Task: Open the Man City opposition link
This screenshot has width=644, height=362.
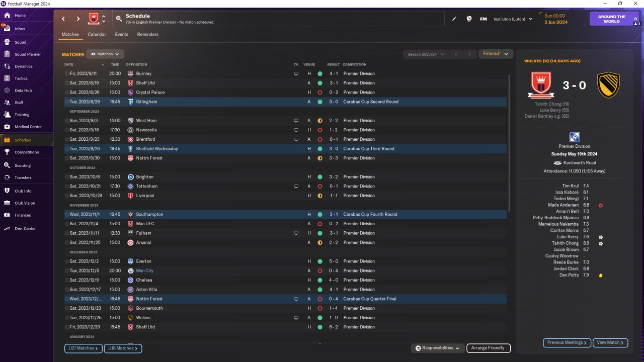Action: (x=144, y=271)
